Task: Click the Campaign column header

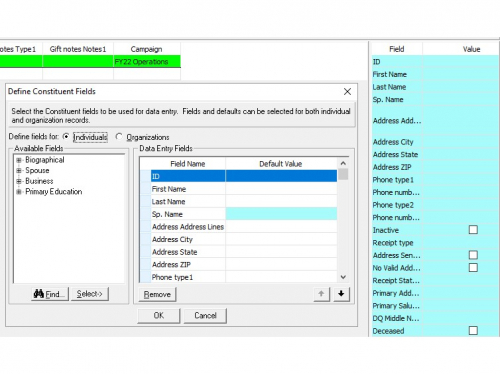Action: click(x=147, y=49)
